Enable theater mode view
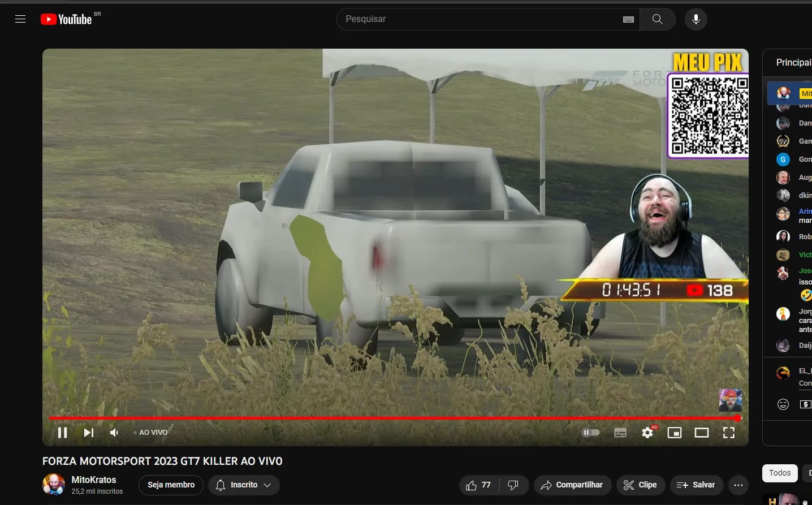 702,433
